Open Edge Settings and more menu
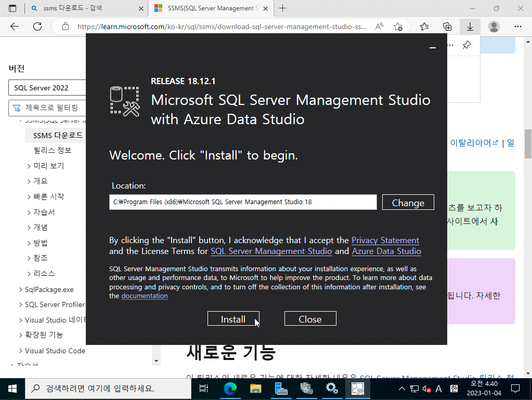 [x=518, y=26]
